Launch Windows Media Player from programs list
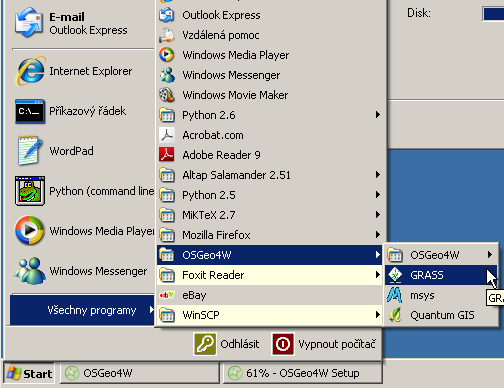Viewport: 504px width, 388px height. (166, 55)
